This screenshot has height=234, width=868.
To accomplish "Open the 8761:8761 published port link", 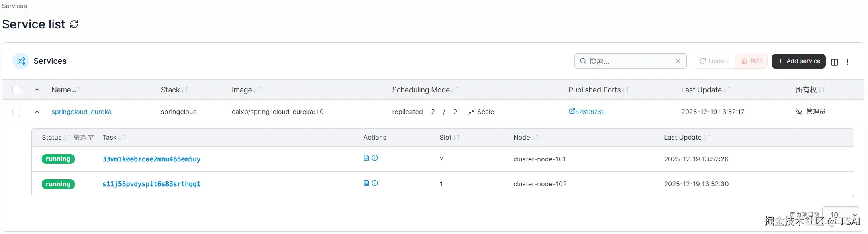I will [586, 112].
